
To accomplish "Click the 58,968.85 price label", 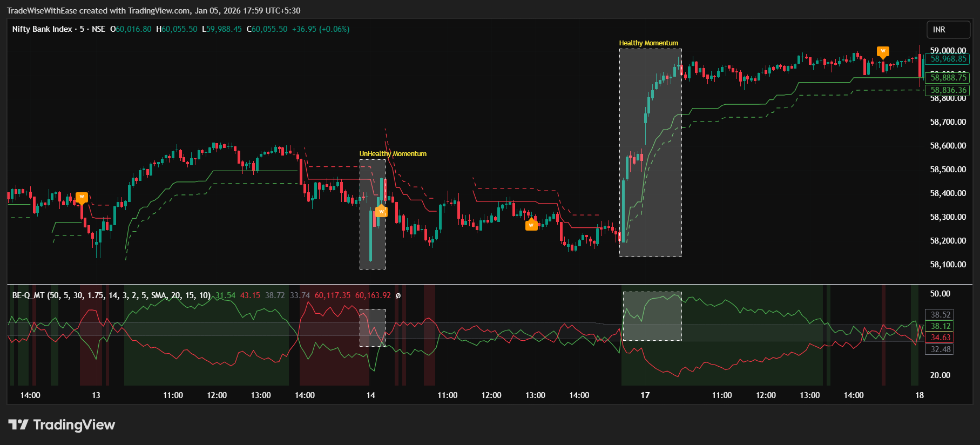I will pos(949,59).
